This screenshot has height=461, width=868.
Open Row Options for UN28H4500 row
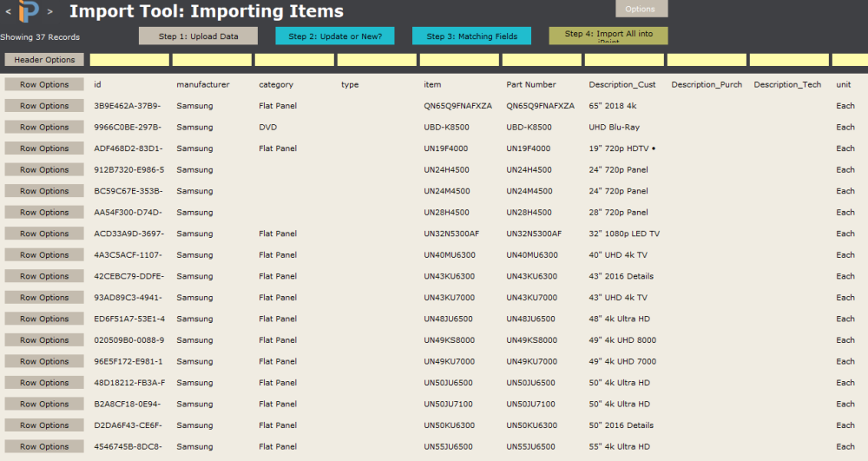pos(44,212)
